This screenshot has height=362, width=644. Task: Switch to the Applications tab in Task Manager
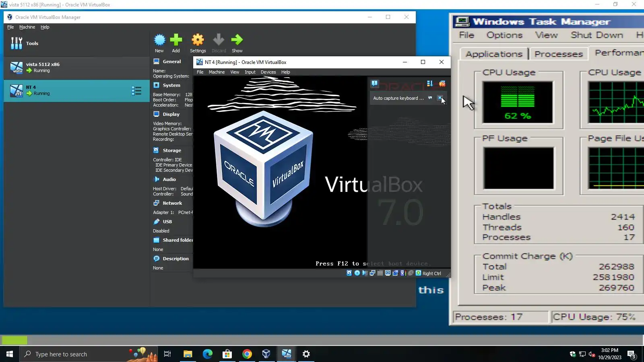494,54
